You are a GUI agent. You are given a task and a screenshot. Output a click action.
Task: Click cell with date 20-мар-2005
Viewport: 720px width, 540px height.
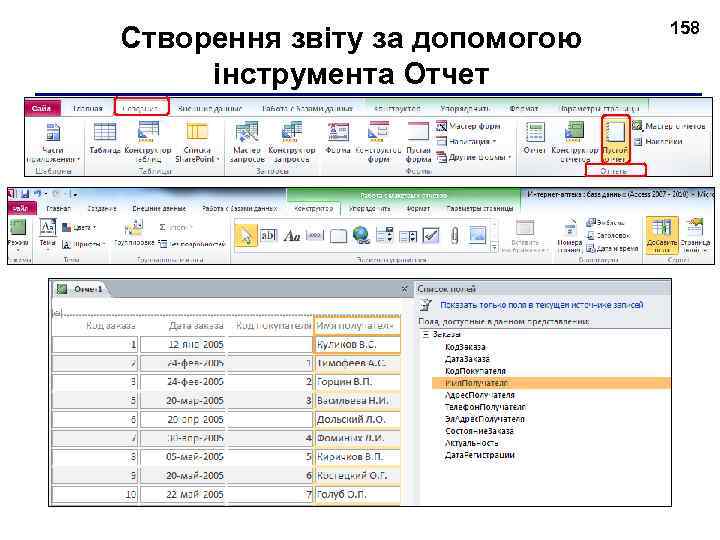click(x=182, y=401)
